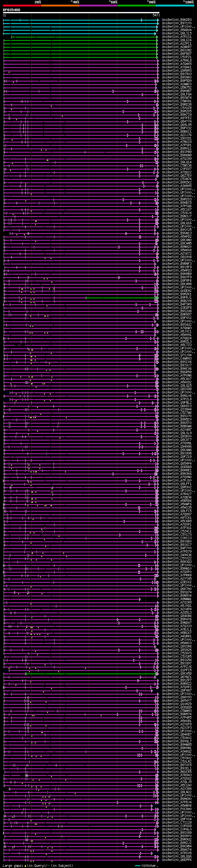Select the query name BP035488
197x868 pixels.
tap(11, 10)
